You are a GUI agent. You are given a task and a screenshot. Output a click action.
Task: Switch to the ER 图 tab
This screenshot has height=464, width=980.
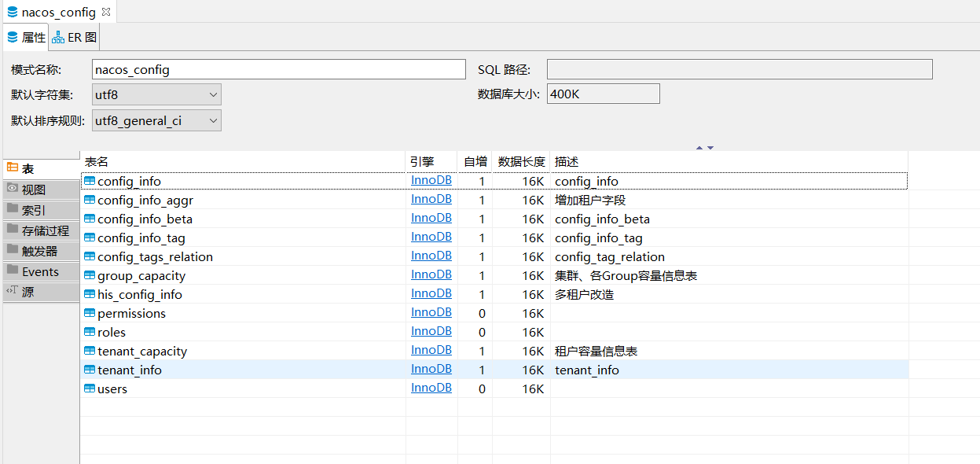tap(75, 37)
